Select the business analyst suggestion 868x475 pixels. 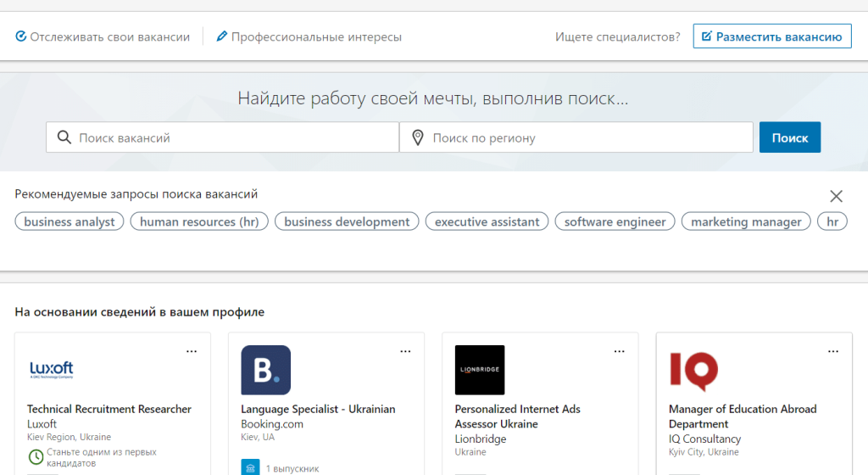coord(70,221)
